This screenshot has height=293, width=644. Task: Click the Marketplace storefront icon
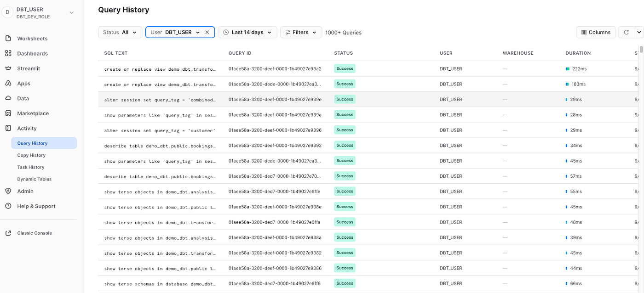8,113
